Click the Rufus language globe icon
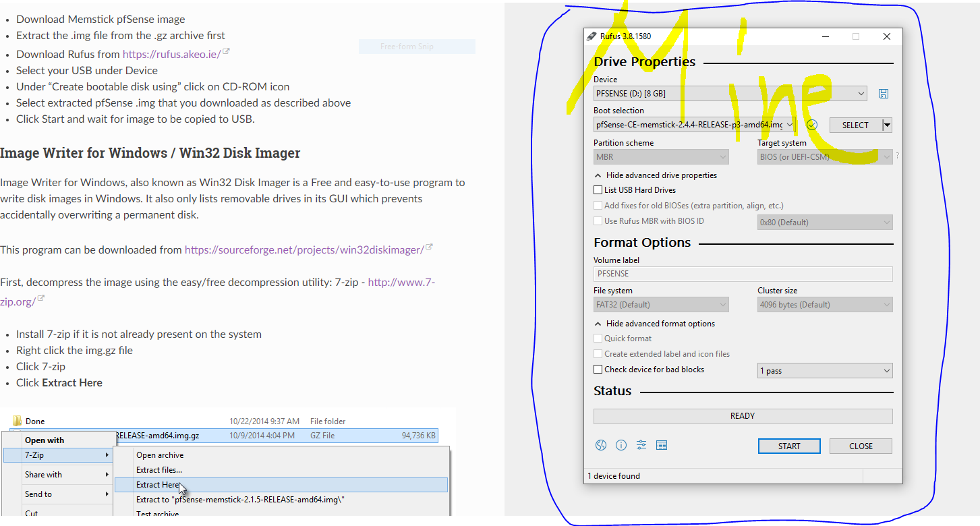The image size is (980, 526). point(601,445)
